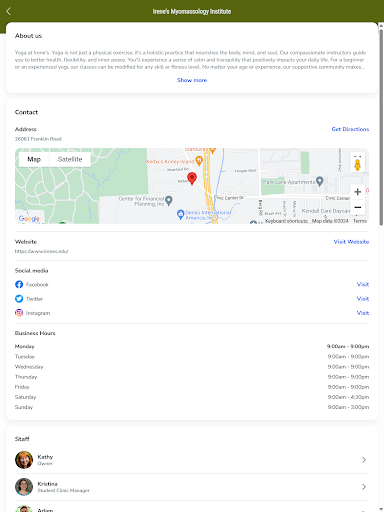Click the page vertical scrollbar
Screen dimensions: 384x512
click(x=381, y=127)
